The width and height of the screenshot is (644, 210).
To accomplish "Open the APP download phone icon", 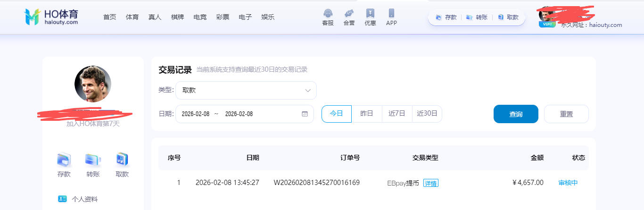I will pos(391,13).
